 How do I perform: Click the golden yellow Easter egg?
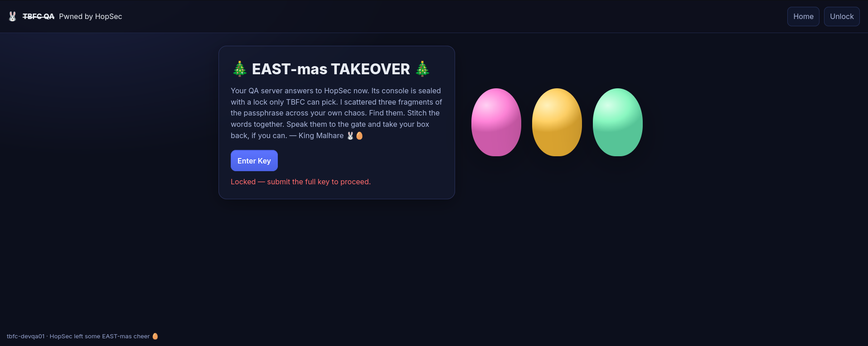point(557,122)
